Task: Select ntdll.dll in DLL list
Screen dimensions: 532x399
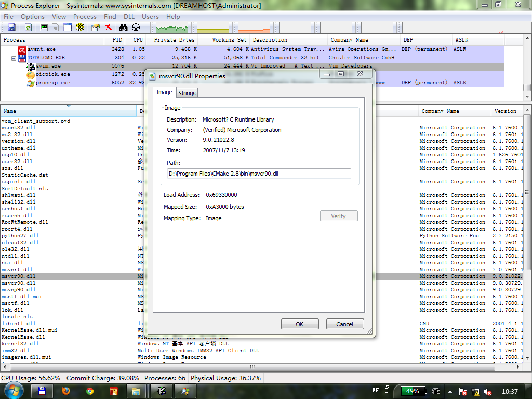Action: [x=15, y=256]
